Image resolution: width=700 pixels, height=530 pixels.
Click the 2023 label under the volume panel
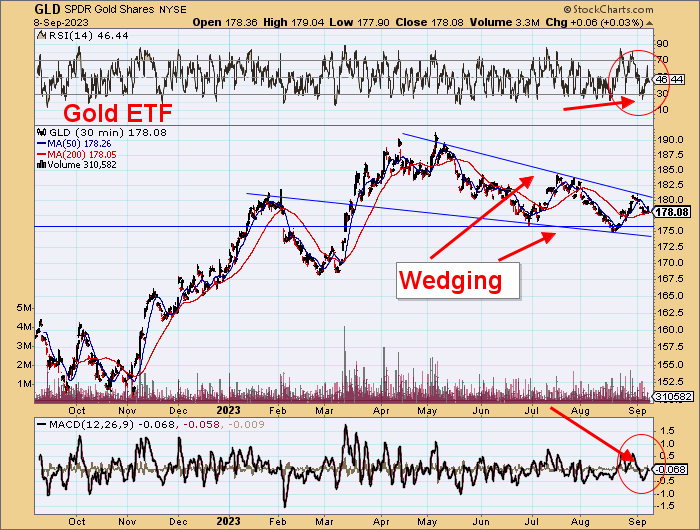pyautogui.click(x=228, y=410)
